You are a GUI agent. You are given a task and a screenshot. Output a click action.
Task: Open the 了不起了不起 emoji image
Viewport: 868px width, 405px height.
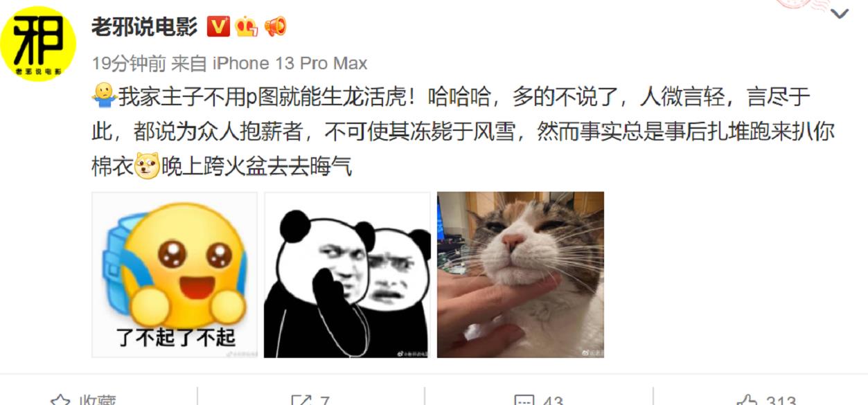[x=175, y=275]
